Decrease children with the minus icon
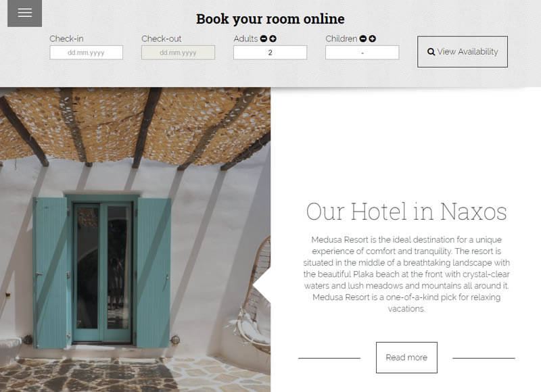 pos(363,39)
